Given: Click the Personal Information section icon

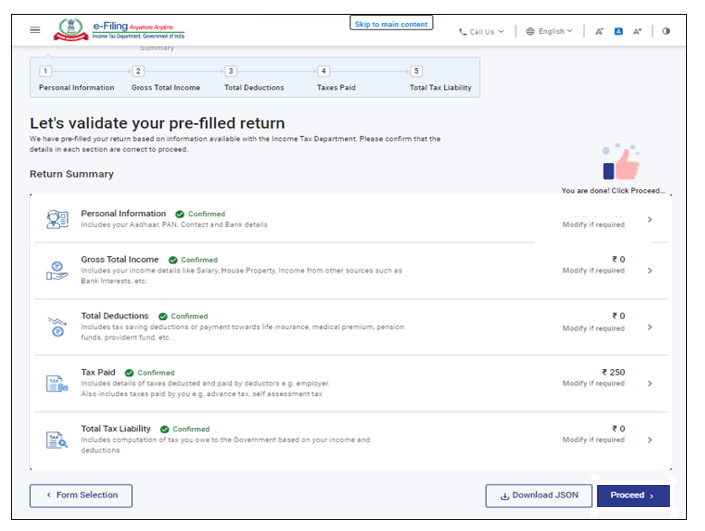Looking at the screenshot, I should point(57,219).
